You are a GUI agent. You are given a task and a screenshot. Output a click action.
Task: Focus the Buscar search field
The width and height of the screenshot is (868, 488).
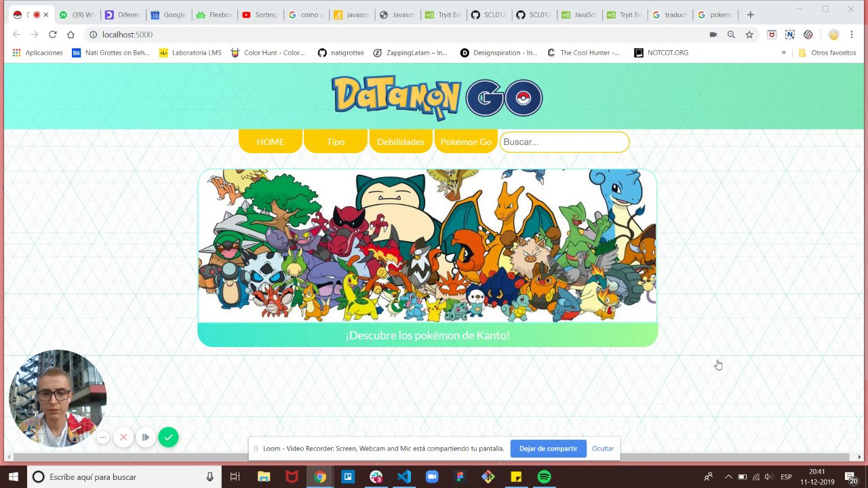564,142
